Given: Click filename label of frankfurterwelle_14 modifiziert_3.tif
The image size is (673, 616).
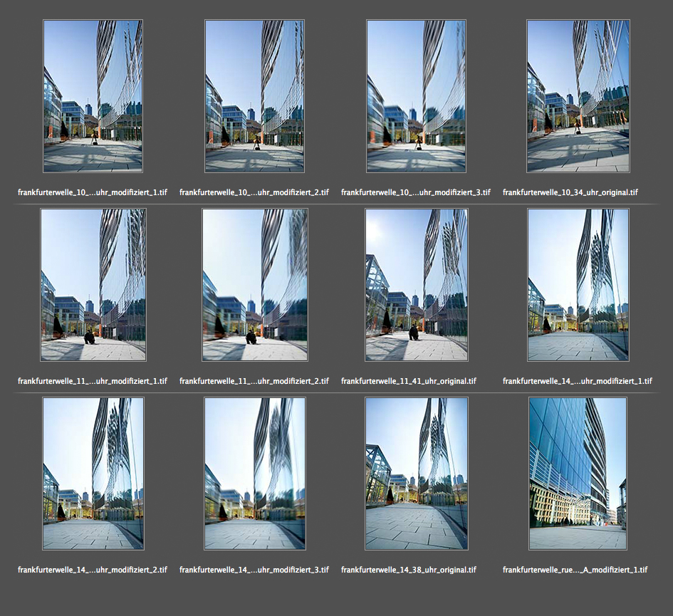Looking at the screenshot, I should tap(254, 570).
